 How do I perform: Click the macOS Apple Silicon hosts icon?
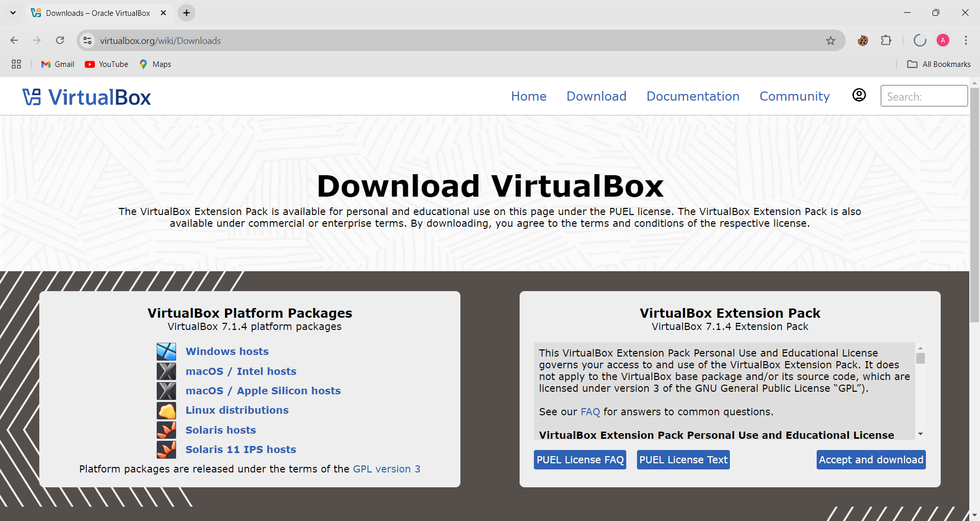click(166, 391)
